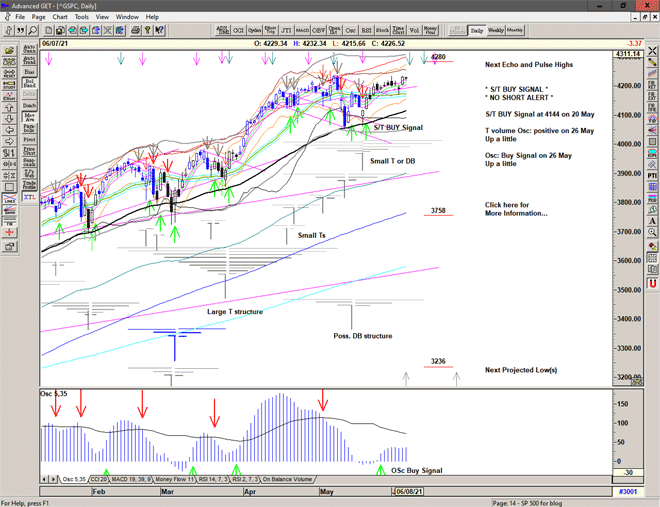The width and height of the screenshot is (660, 507).
Task: Click the RSI indicator toolbar button
Action: 366,31
